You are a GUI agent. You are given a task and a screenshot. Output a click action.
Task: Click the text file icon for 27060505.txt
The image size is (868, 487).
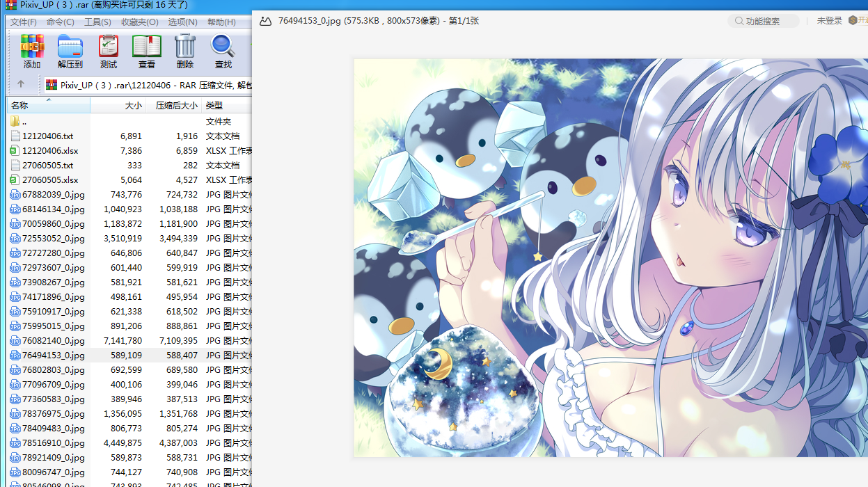[15, 166]
